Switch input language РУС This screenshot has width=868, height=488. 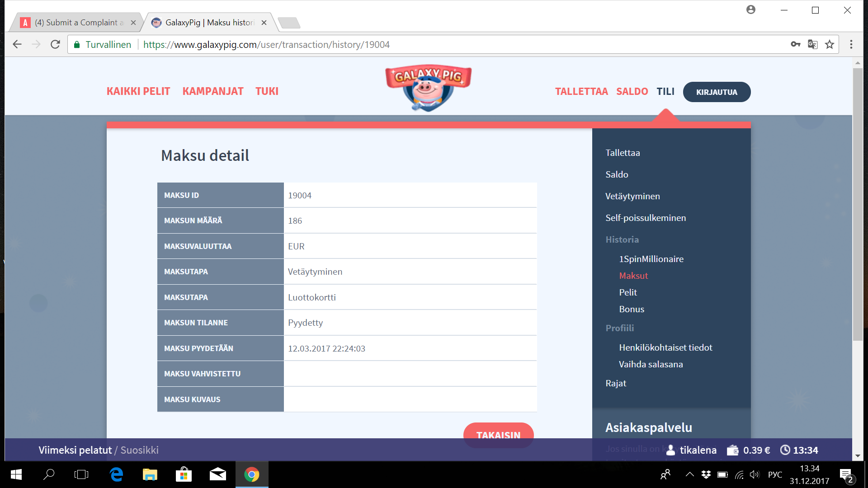[775, 474]
